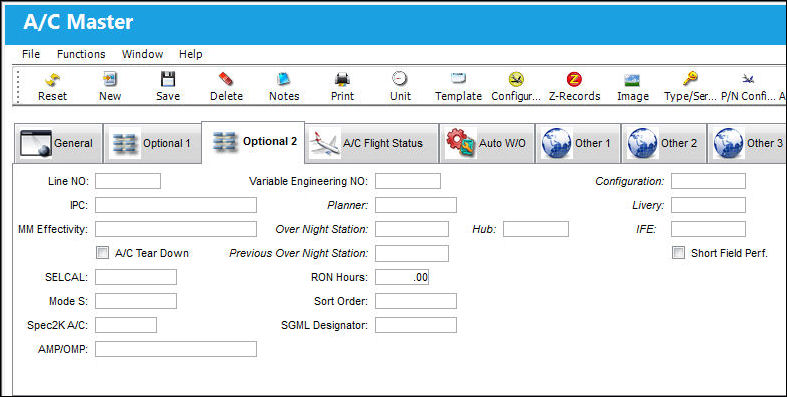Click the AMP/OMP input field

point(176,349)
